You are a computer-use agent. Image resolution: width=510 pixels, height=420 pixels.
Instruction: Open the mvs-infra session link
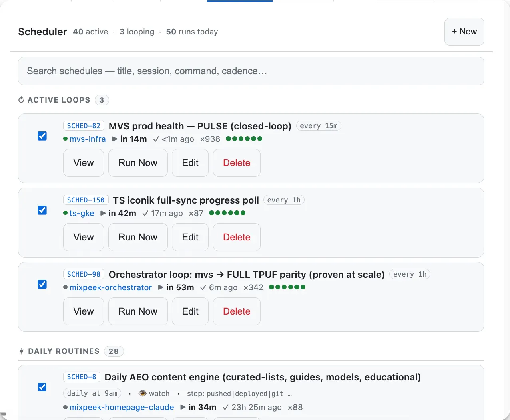tap(88, 139)
